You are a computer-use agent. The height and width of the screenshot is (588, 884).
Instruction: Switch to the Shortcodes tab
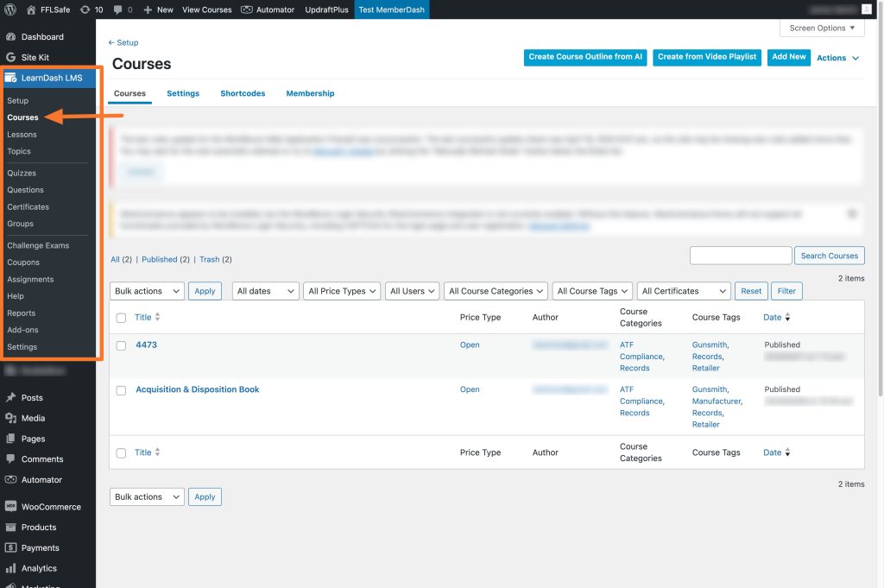point(243,93)
